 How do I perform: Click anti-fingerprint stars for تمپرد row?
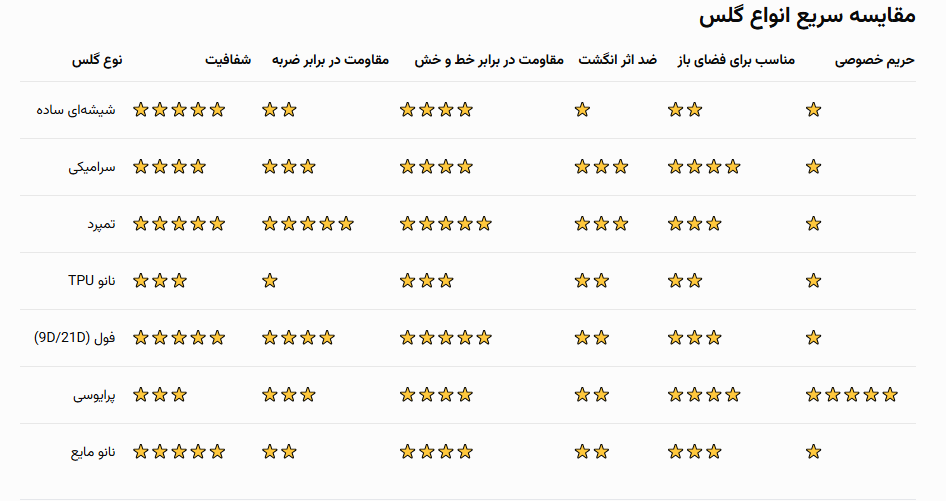pos(602,224)
